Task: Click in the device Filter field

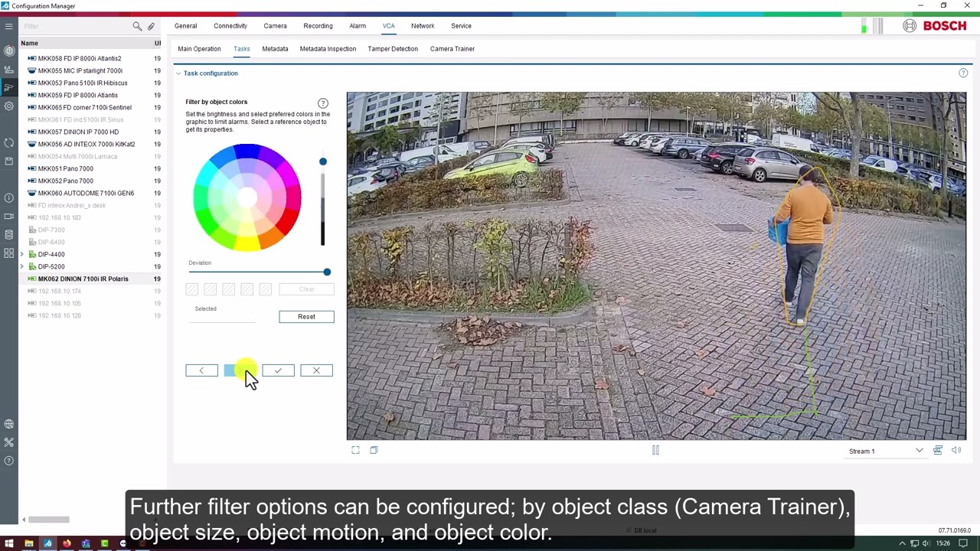Action: click(x=77, y=26)
